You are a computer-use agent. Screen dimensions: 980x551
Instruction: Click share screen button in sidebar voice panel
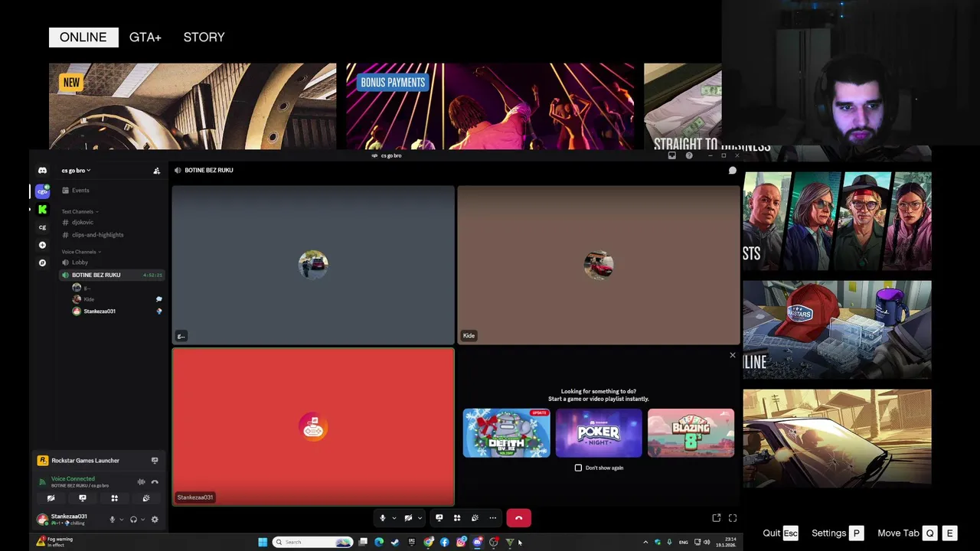coord(83,498)
